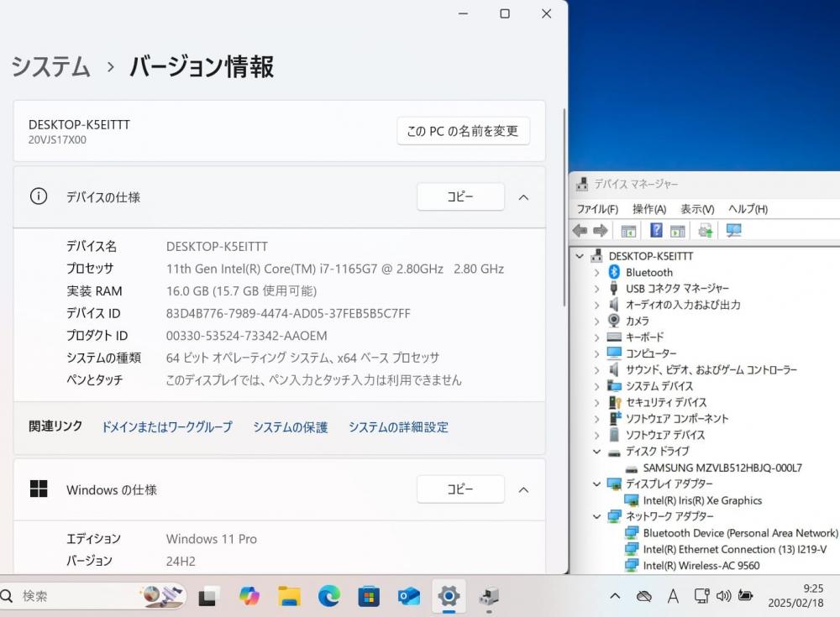Open the 操作(A) menu
Screen dimensions: 840x617
(649, 209)
